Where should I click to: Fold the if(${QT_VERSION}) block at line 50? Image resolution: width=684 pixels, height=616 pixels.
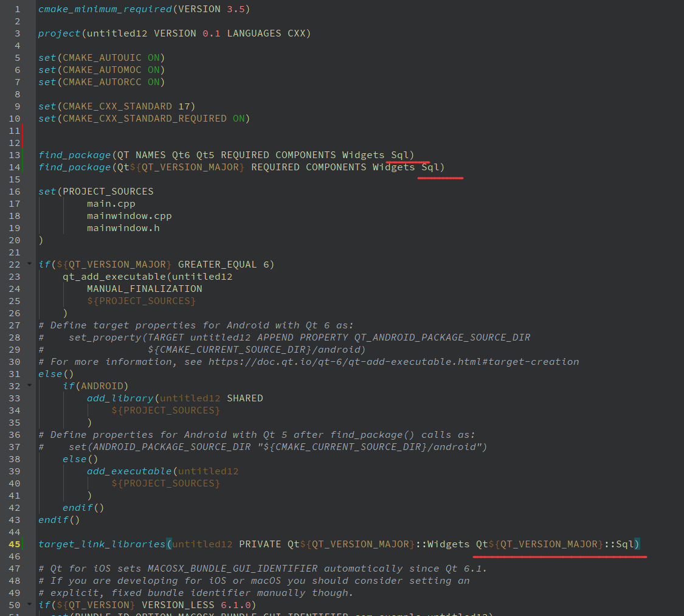pyautogui.click(x=28, y=604)
